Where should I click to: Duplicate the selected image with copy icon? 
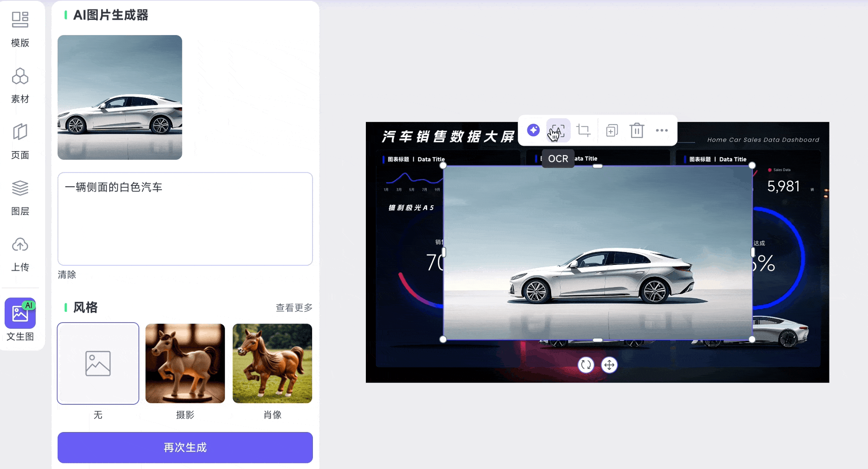pos(612,130)
